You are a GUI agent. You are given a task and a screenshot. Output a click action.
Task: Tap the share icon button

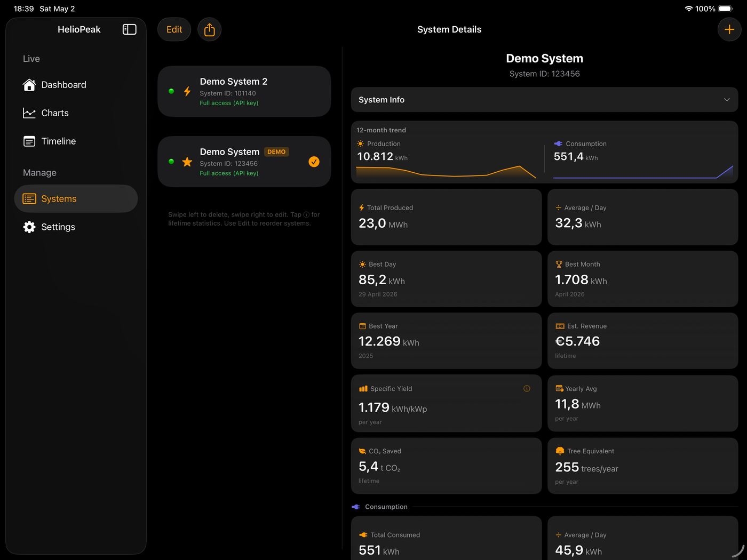(209, 29)
